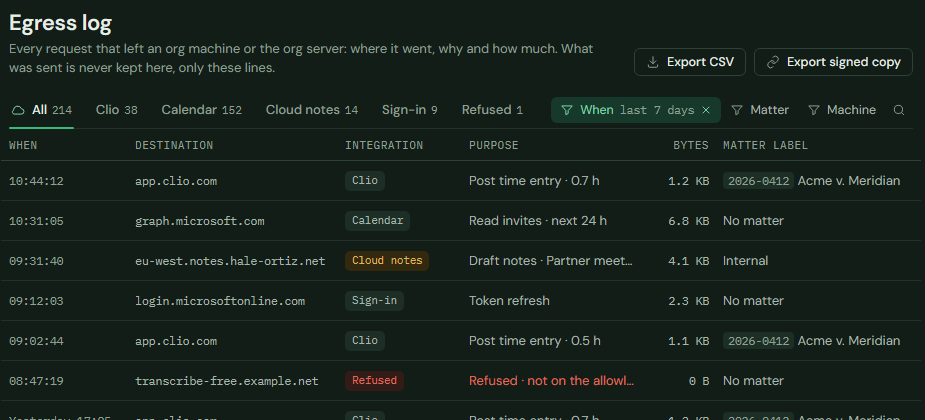Click the 09:12:03 timestamp
Screen dimensions: 925x420
36,301
